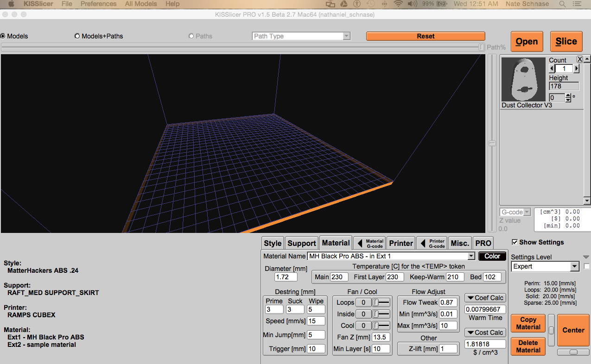Switch to the PRO tab
The image size is (591, 364).
tap(483, 243)
